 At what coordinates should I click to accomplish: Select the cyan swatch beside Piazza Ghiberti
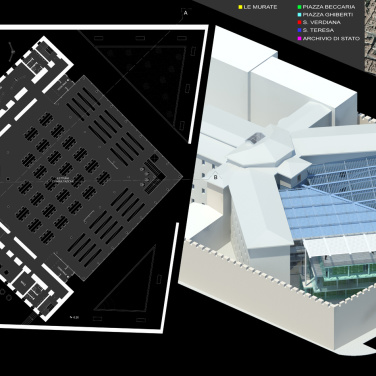point(300,15)
